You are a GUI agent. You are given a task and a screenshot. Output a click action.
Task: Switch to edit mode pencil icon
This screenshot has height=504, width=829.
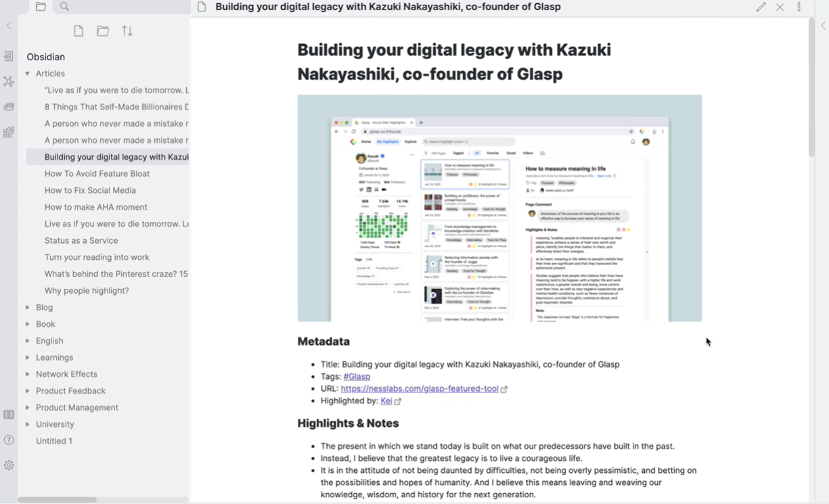pyautogui.click(x=761, y=7)
